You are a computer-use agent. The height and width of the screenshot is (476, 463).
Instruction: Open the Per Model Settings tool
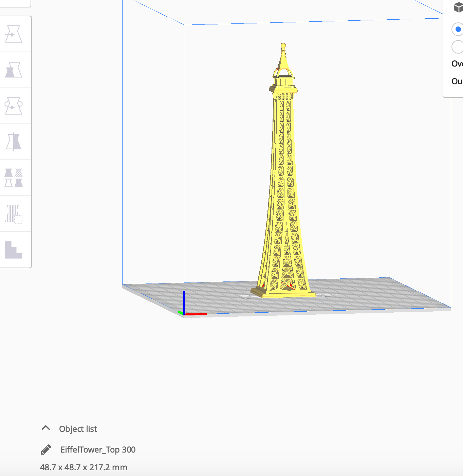point(14,178)
